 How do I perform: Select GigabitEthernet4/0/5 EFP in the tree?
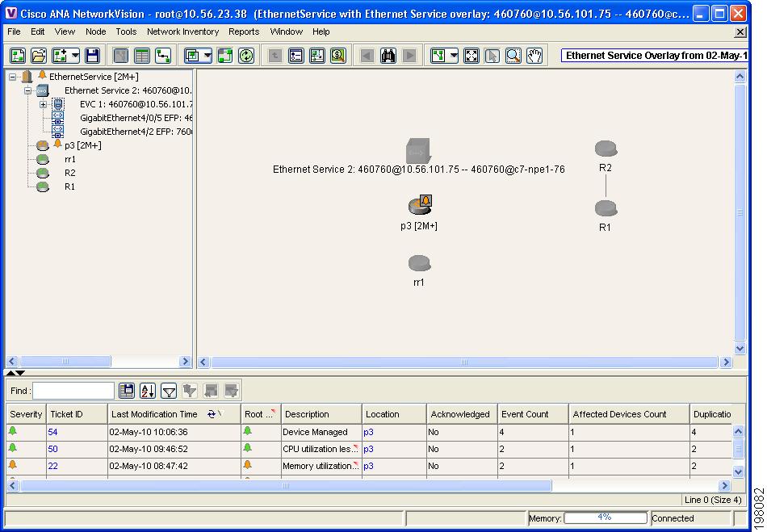(136, 118)
